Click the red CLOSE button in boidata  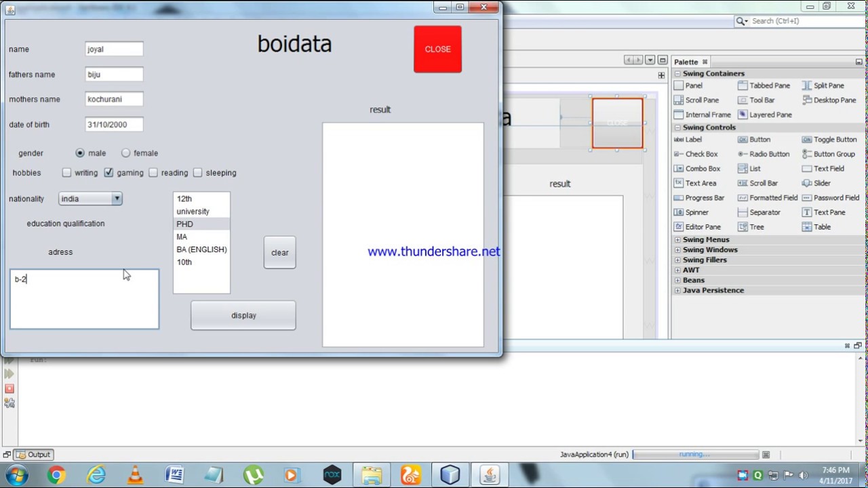point(437,49)
